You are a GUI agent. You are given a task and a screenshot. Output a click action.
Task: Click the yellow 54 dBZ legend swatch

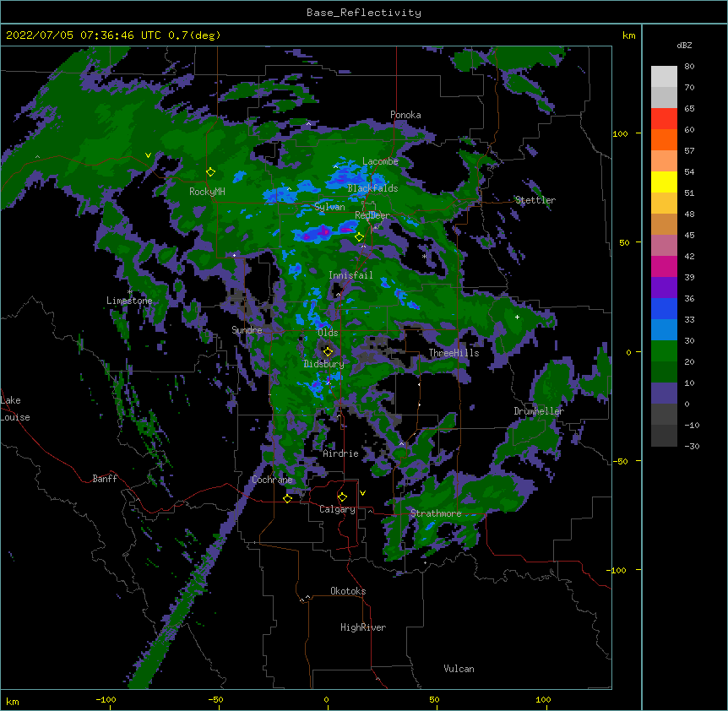coord(664,182)
